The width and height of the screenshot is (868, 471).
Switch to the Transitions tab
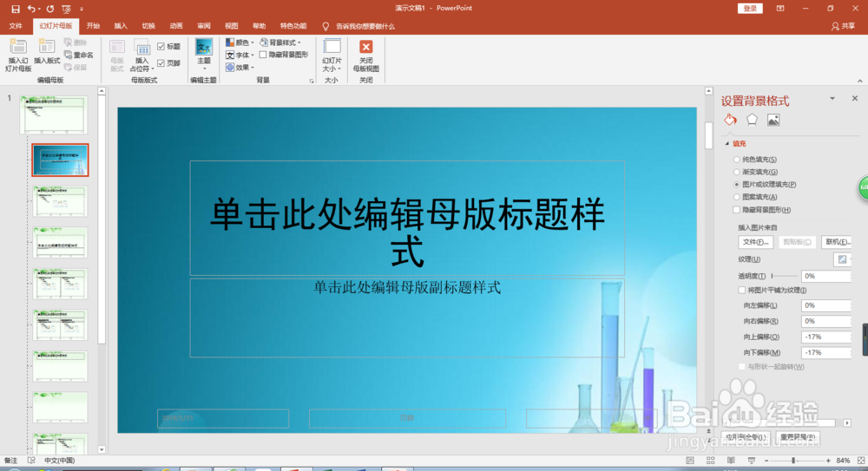pyautogui.click(x=148, y=26)
